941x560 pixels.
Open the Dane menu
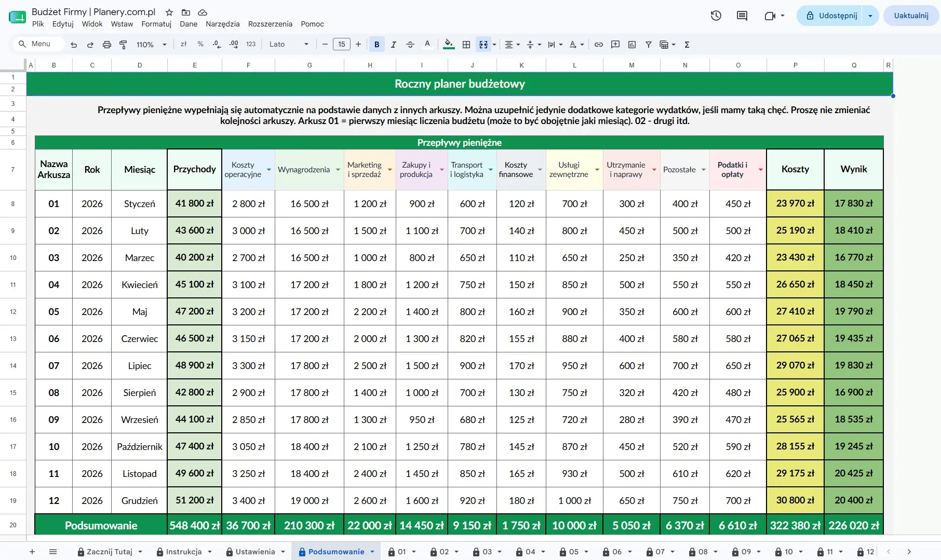coord(189,24)
